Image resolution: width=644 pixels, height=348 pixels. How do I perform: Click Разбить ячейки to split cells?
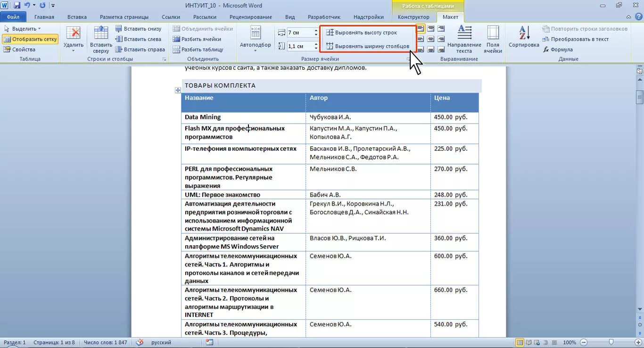[x=197, y=39]
